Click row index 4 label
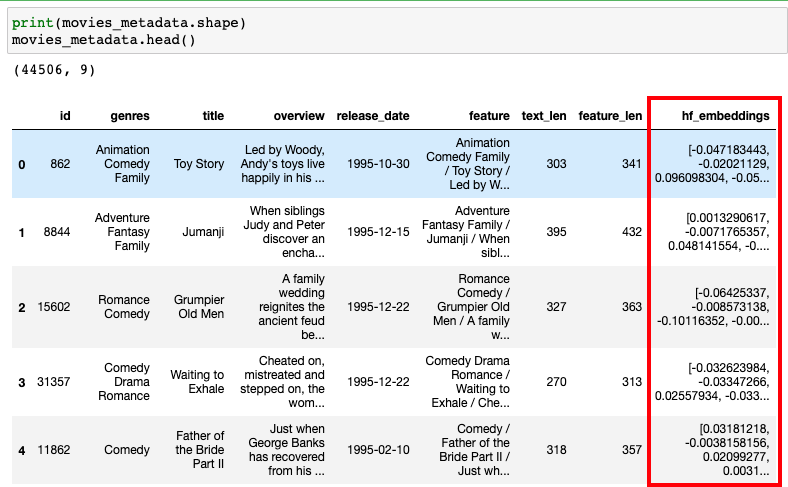 coord(22,450)
